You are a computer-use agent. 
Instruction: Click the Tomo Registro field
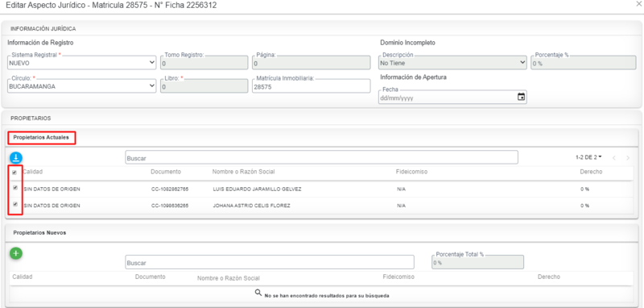click(x=204, y=63)
